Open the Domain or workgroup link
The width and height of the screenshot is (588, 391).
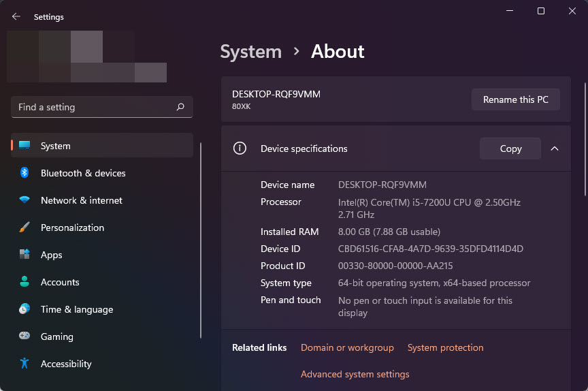[347, 347]
